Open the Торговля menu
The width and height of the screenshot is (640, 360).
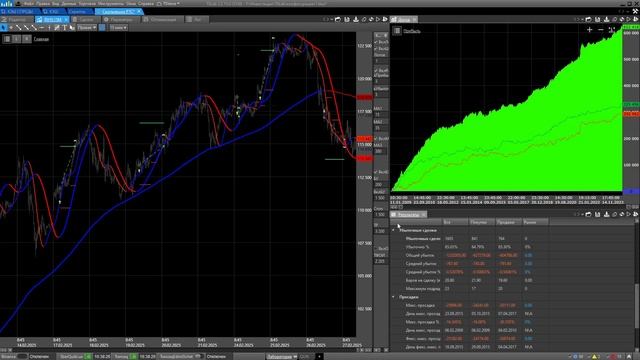click(87, 3)
